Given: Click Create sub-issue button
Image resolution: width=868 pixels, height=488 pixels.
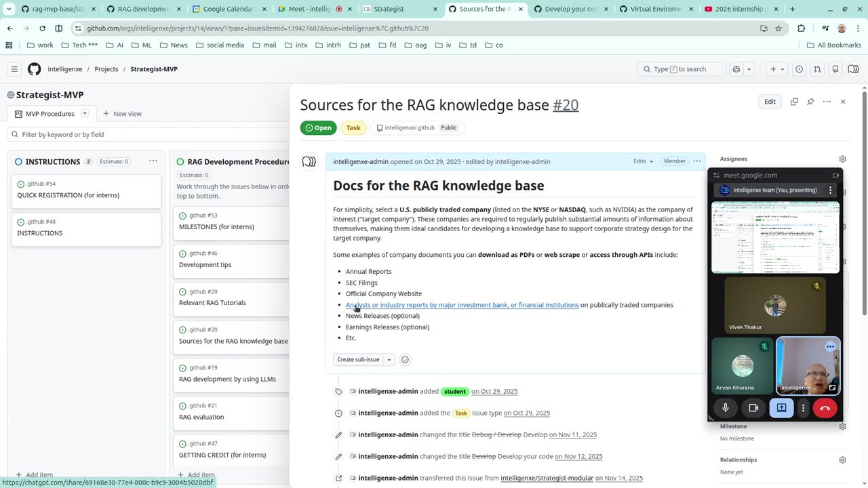Looking at the screenshot, I should [358, 359].
